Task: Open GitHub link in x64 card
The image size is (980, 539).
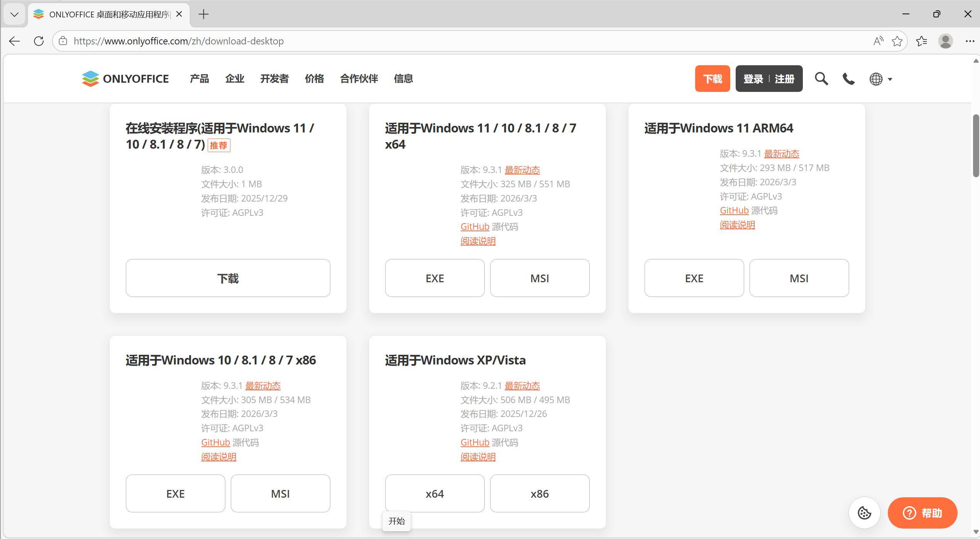Action: pos(475,227)
